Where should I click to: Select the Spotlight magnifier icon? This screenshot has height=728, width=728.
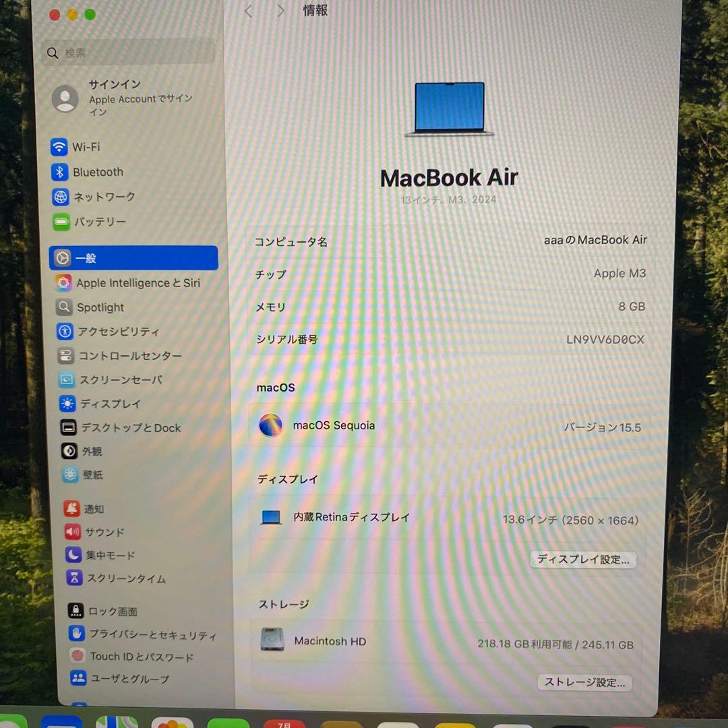tap(63, 307)
